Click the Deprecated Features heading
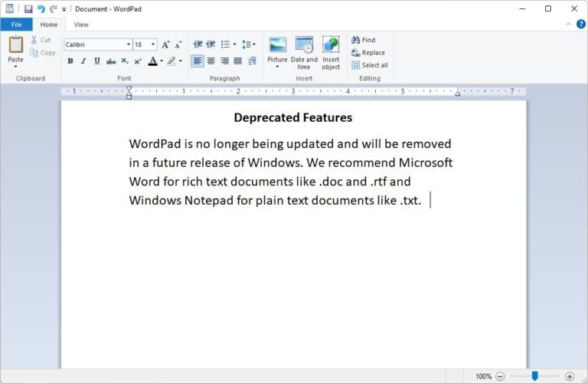The width and height of the screenshot is (588, 384). point(293,117)
